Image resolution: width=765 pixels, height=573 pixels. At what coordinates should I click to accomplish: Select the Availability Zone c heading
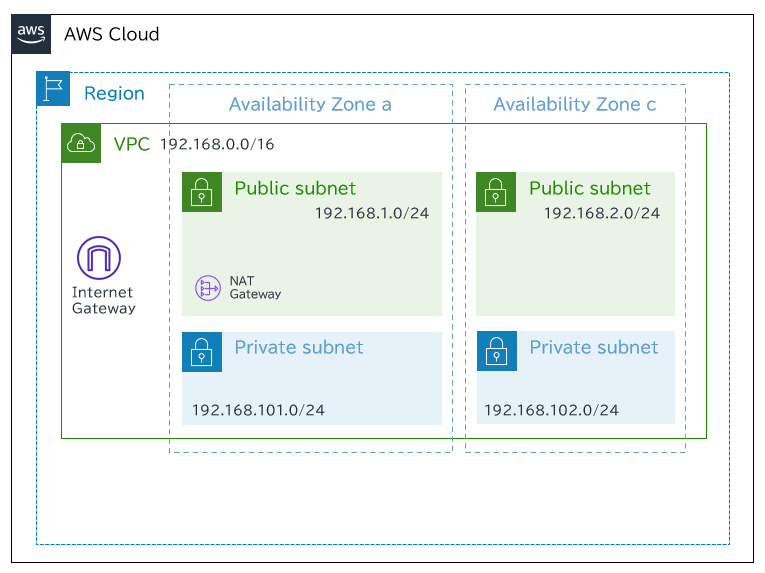coord(575,104)
